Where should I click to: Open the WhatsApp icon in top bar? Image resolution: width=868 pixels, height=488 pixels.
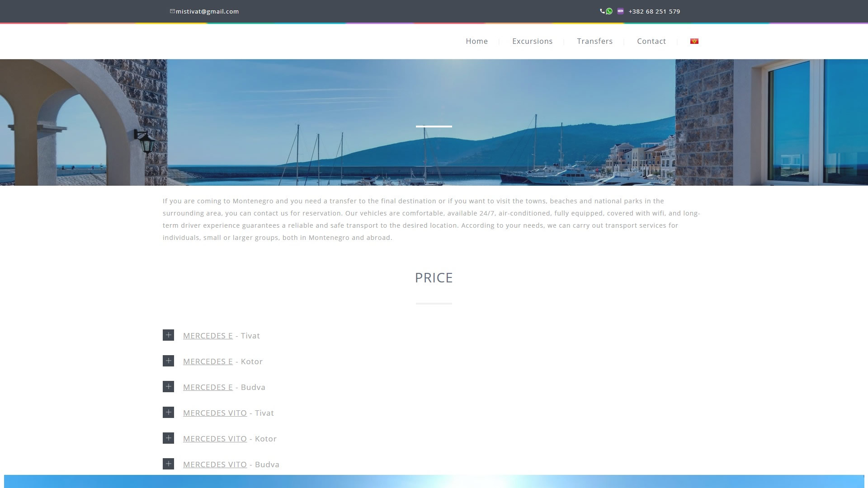[609, 11]
